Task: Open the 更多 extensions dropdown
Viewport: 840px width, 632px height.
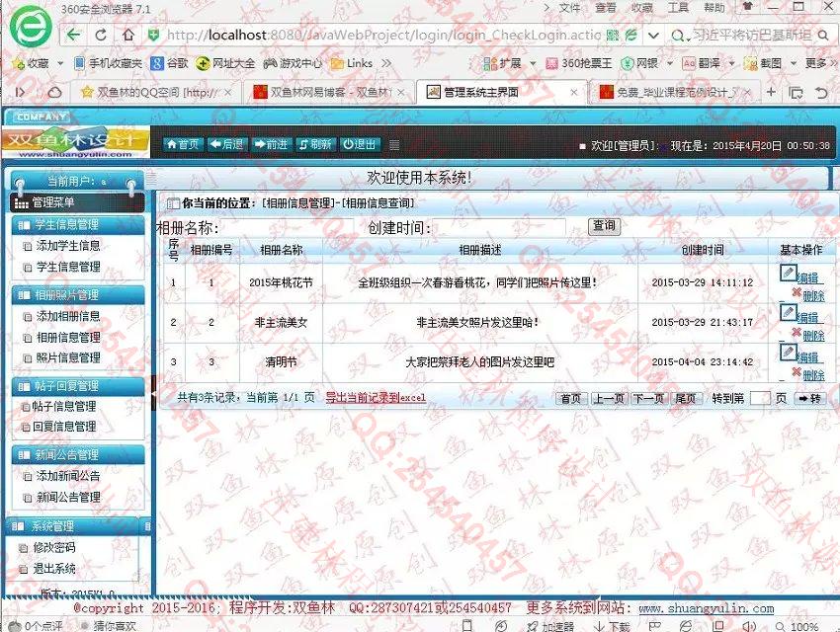Action: click(819, 63)
